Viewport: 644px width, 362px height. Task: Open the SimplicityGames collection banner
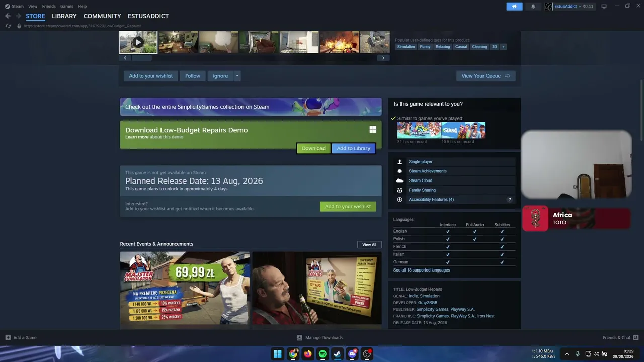(251, 107)
